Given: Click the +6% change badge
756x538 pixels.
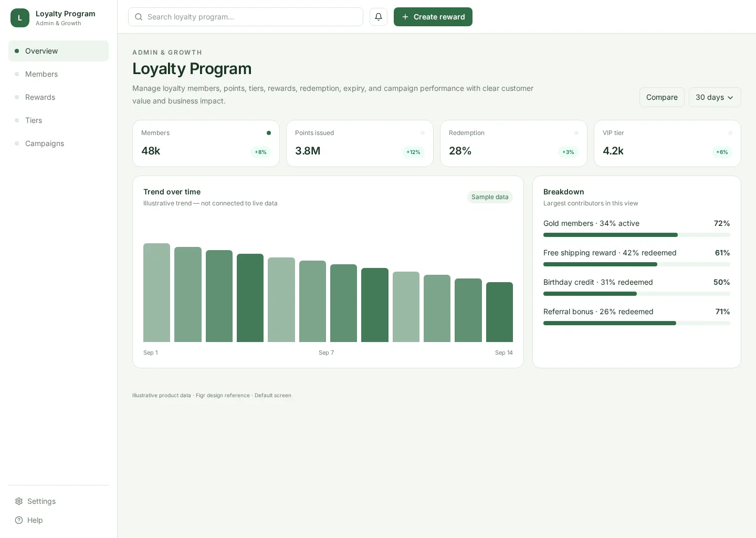Looking at the screenshot, I should click(x=722, y=152).
